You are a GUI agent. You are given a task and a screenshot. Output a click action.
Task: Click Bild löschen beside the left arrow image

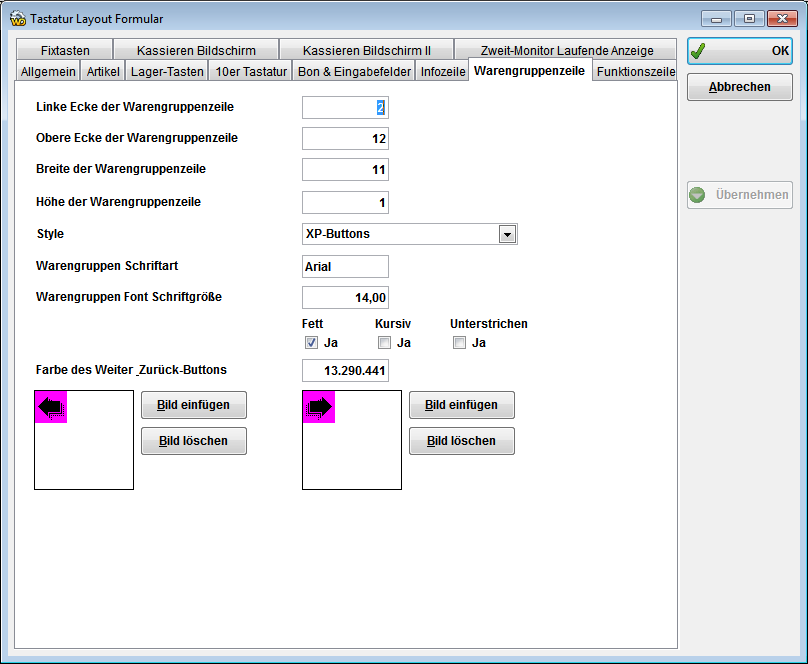tap(194, 441)
